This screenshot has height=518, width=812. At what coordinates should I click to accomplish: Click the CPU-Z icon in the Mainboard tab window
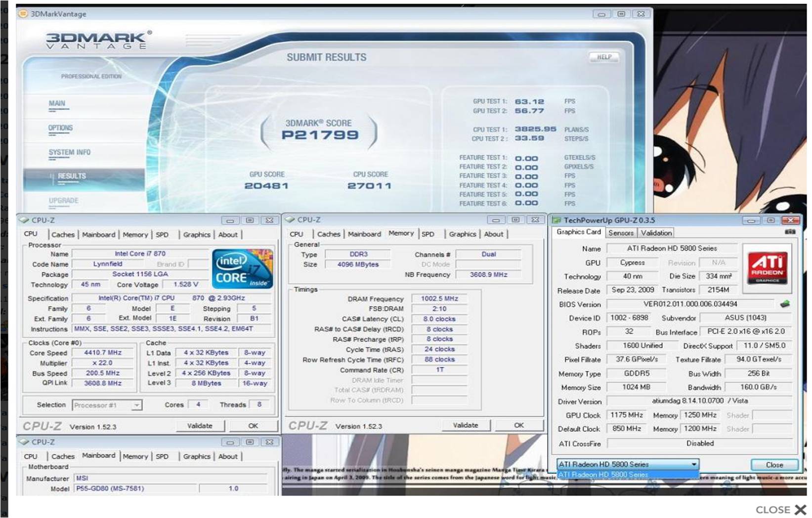click(x=24, y=442)
